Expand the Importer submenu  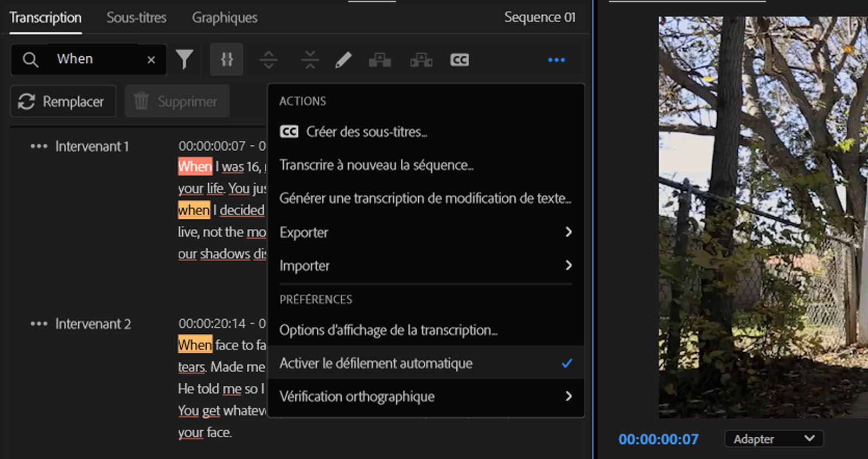[426, 266]
